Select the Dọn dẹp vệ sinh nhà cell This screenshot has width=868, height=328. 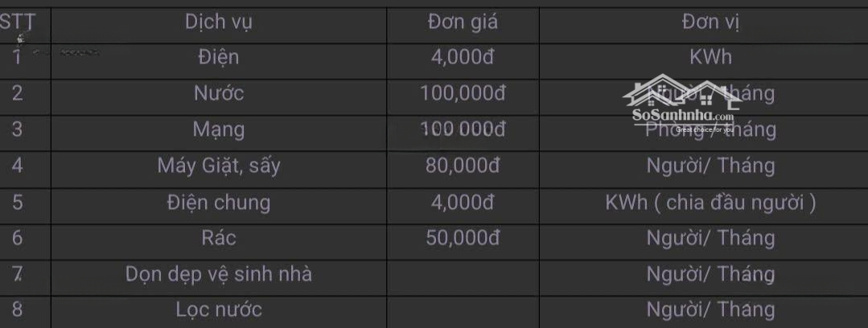(x=219, y=274)
